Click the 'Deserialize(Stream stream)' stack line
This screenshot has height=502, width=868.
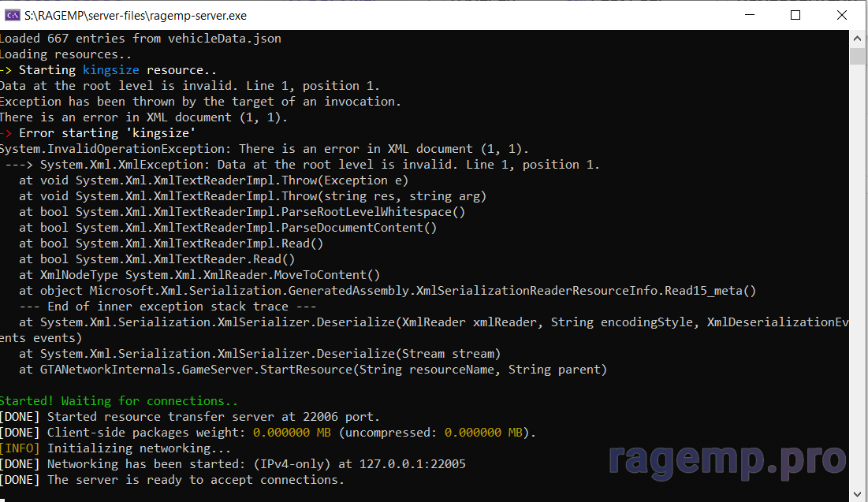pyautogui.click(x=260, y=354)
